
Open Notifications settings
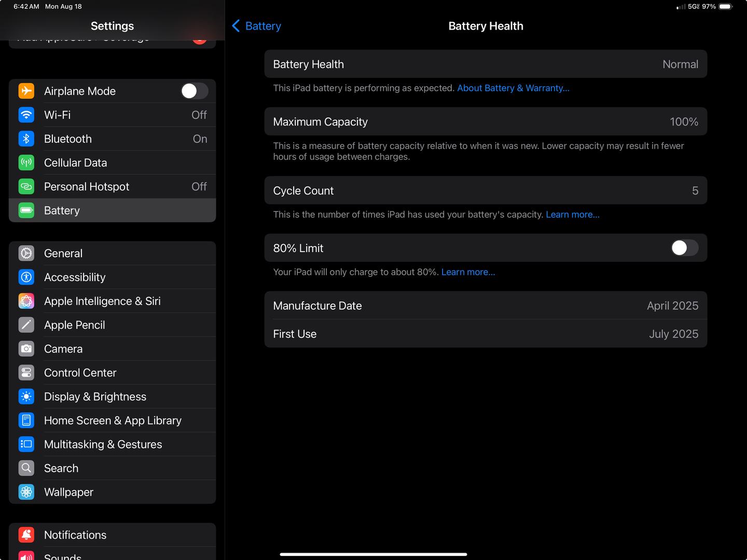pos(113,535)
